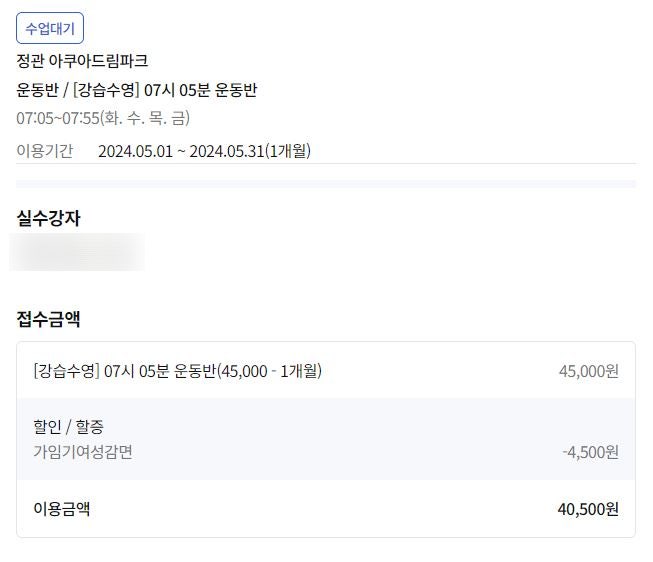Click the 이용금액 total label

click(x=62, y=508)
